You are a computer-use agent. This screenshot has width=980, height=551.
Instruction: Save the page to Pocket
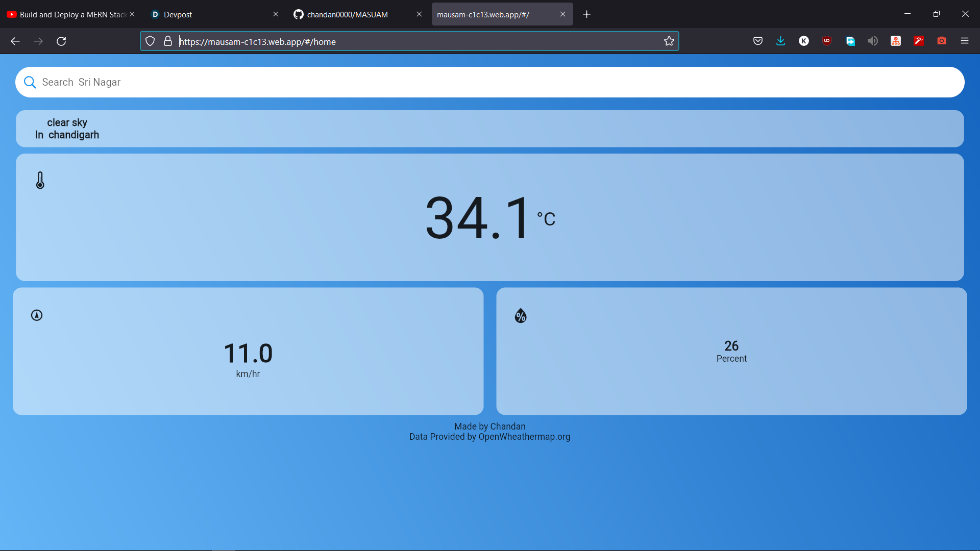pos(758,41)
